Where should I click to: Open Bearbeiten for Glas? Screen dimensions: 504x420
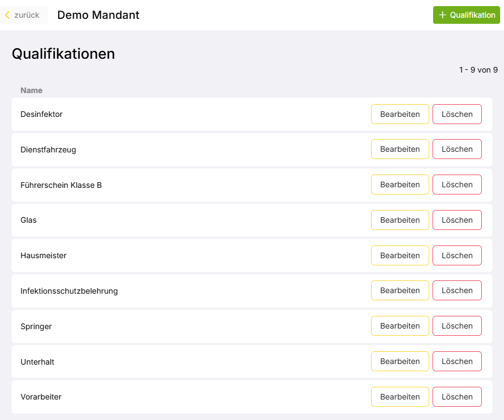(400, 220)
